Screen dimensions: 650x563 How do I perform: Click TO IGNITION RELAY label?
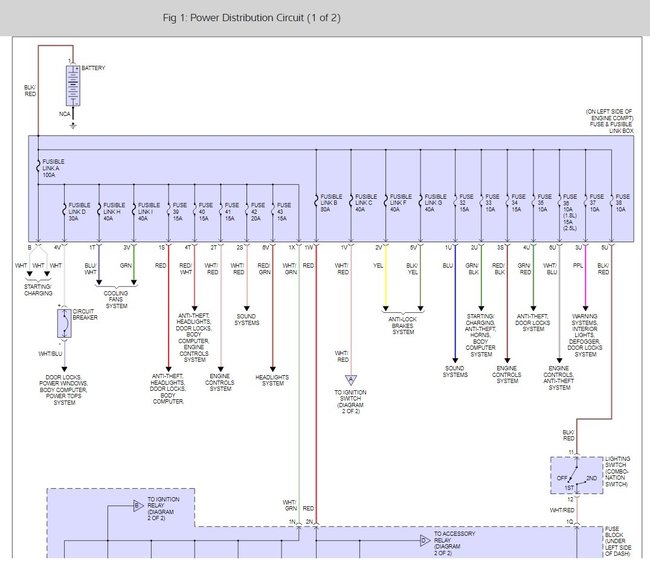(x=163, y=509)
